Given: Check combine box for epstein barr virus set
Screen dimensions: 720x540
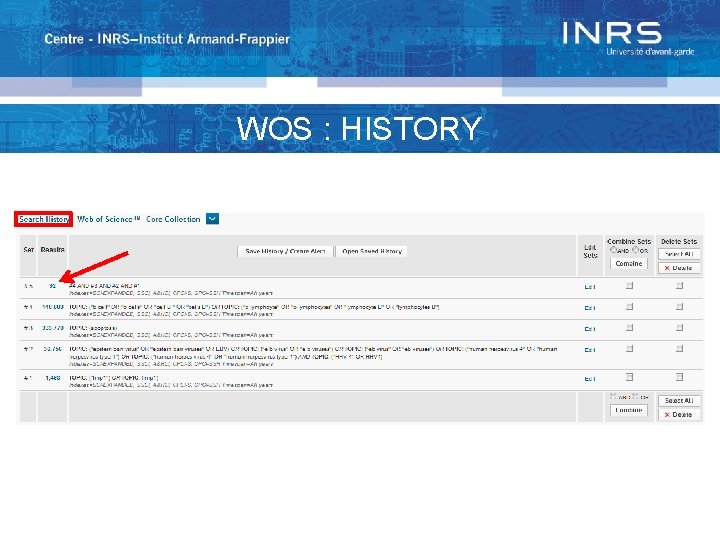Looking at the screenshot, I should pos(630,349).
